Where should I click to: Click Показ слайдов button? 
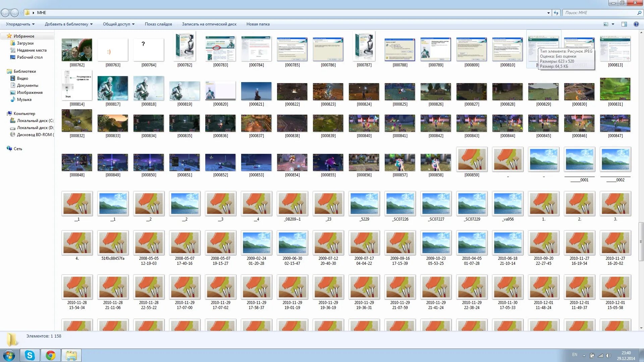[x=158, y=24]
